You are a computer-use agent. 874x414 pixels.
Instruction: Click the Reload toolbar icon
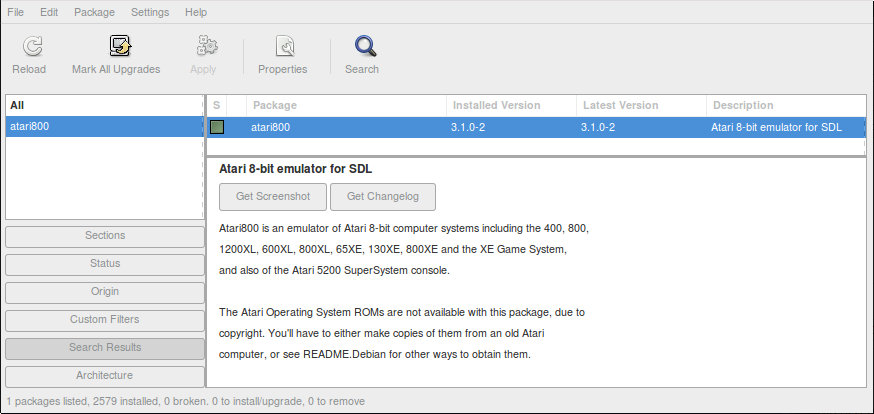tap(29, 46)
